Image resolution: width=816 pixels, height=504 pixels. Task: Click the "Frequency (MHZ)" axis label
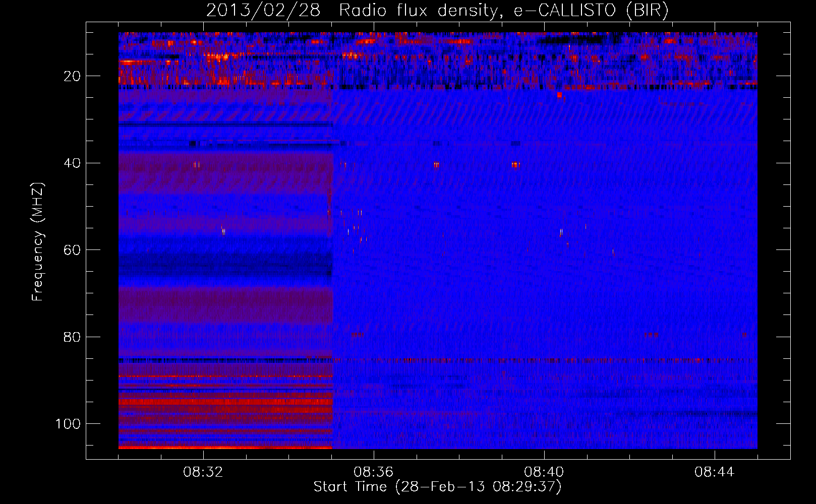point(38,242)
